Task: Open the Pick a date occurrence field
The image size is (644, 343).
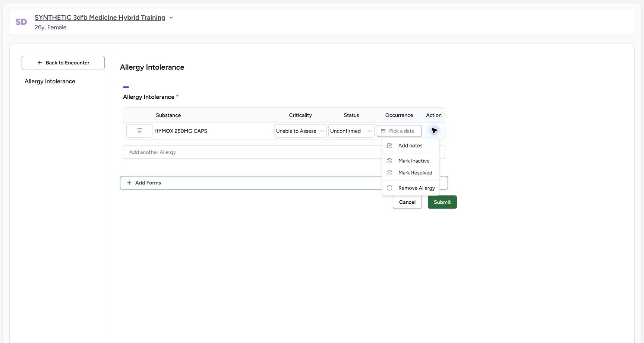Action: [399, 131]
